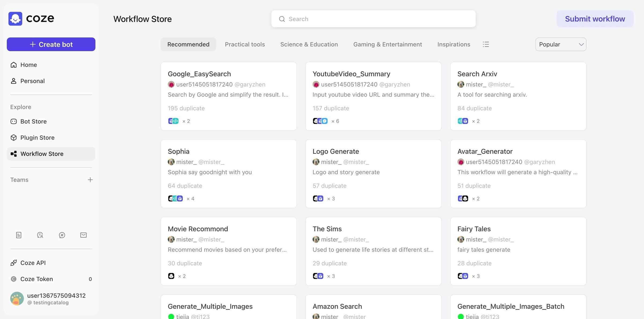The width and height of the screenshot is (644, 319).
Task: Click the mail icon in the sidebar
Action: 83,235
